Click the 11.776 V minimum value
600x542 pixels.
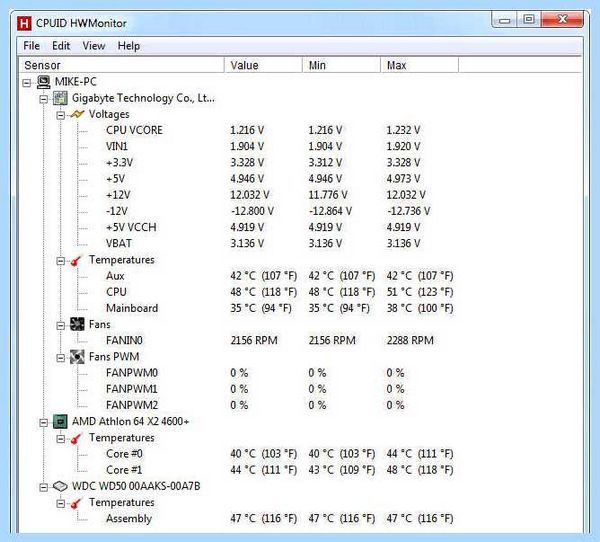pos(328,195)
